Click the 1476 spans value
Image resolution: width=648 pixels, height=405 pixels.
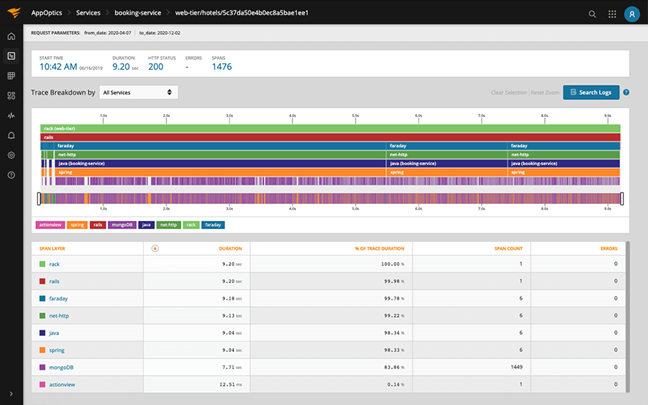pyautogui.click(x=222, y=67)
